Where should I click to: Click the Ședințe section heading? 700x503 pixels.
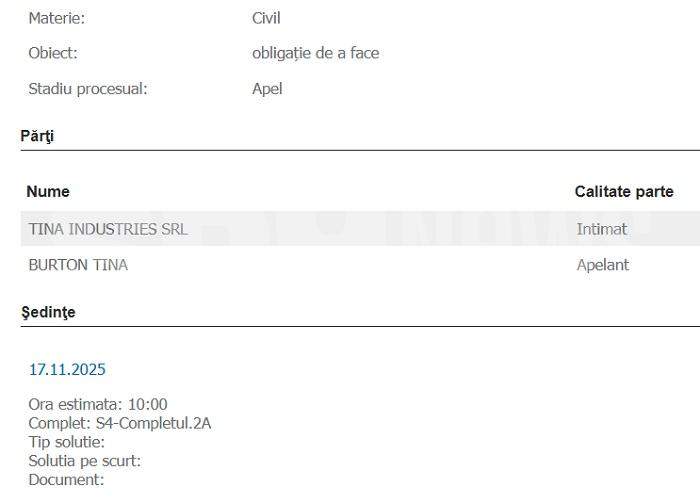coord(48,312)
